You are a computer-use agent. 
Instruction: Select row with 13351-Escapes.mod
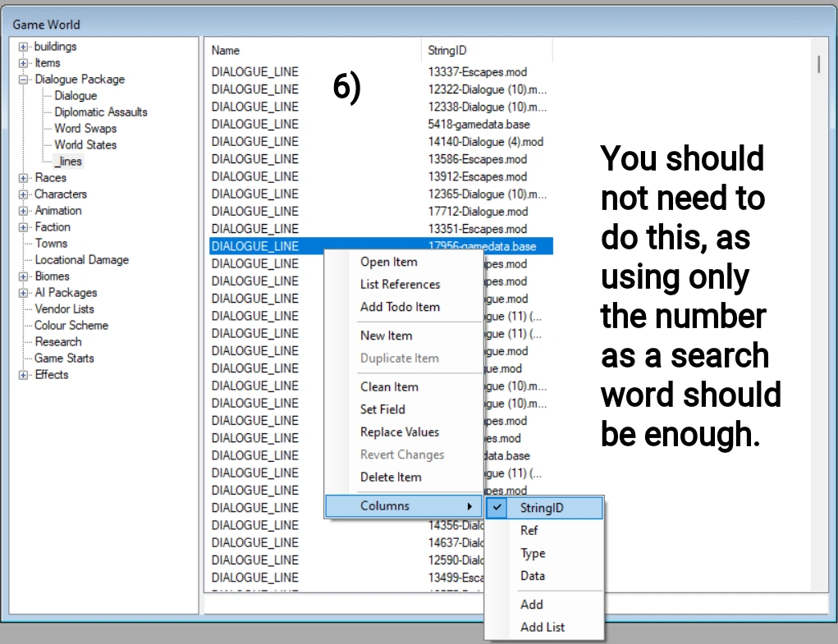(381, 229)
